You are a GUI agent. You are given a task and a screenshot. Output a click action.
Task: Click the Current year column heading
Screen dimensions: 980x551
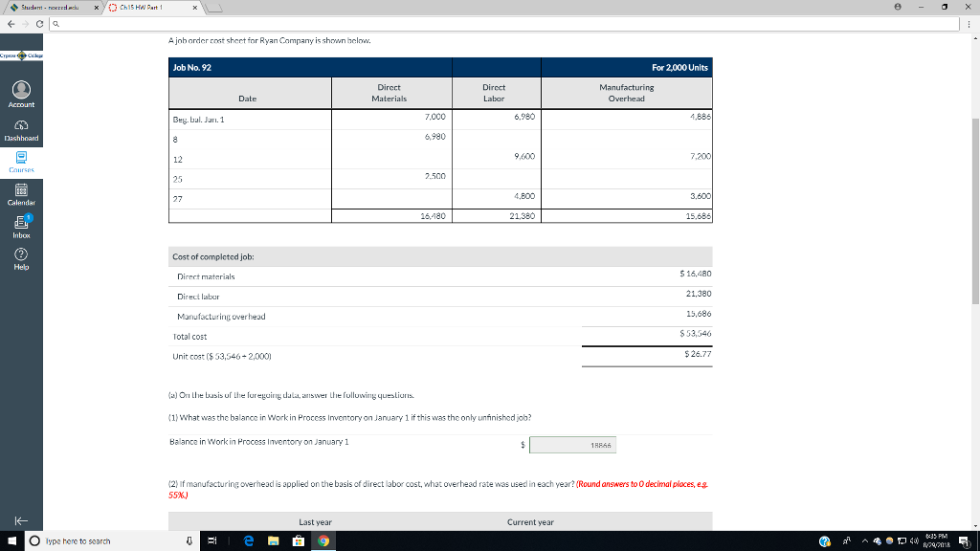pos(530,522)
